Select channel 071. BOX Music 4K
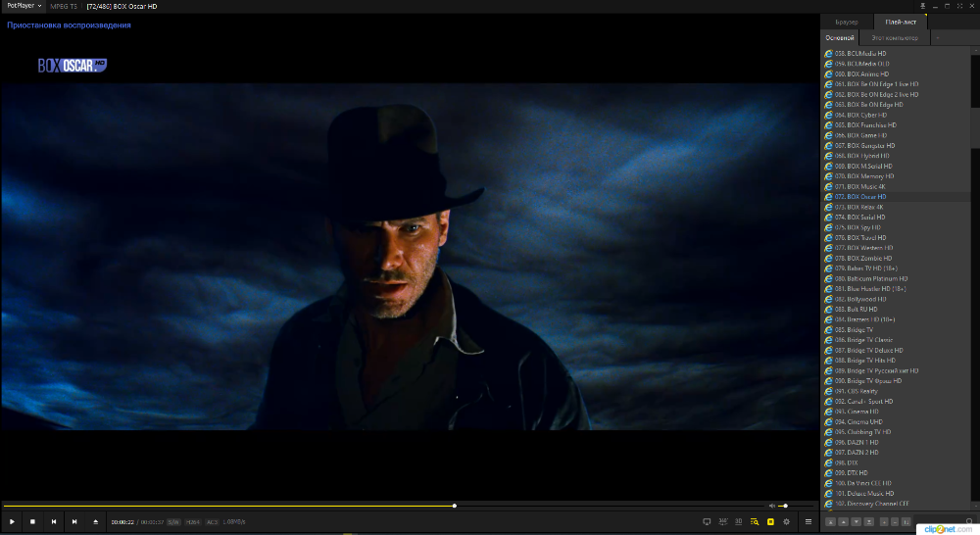Viewport: 980px width, 535px height. pyautogui.click(x=897, y=187)
